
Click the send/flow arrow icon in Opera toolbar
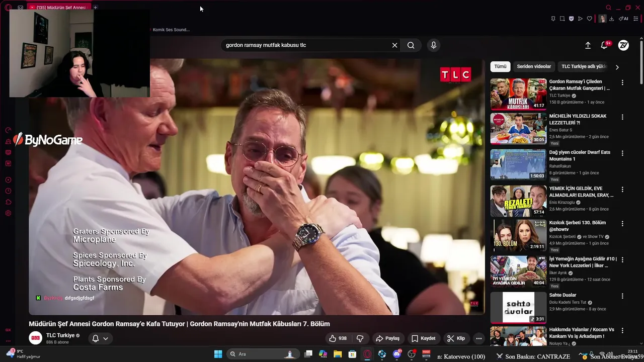[580, 19]
